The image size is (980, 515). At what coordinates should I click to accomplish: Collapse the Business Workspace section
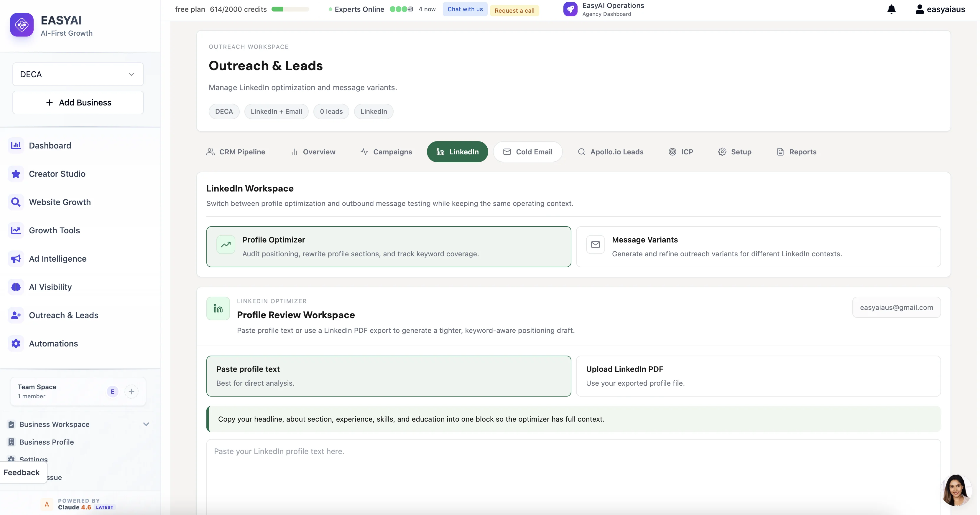pyautogui.click(x=146, y=424)
